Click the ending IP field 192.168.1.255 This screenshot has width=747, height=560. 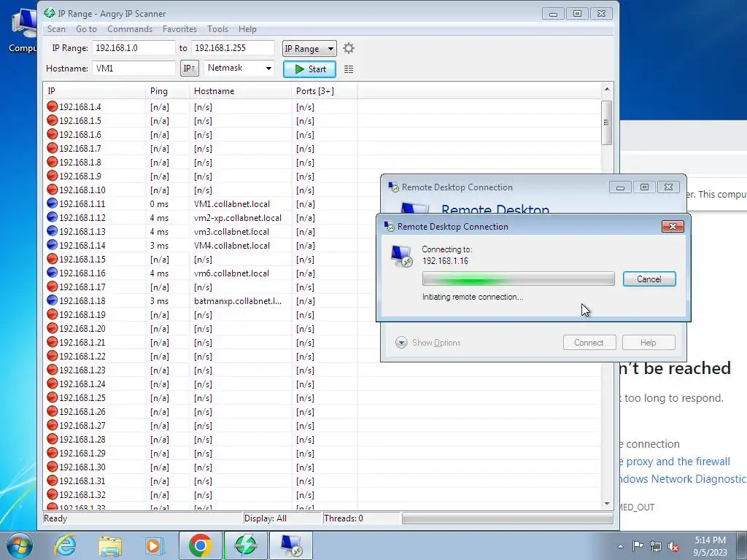(x=233, y=48)
